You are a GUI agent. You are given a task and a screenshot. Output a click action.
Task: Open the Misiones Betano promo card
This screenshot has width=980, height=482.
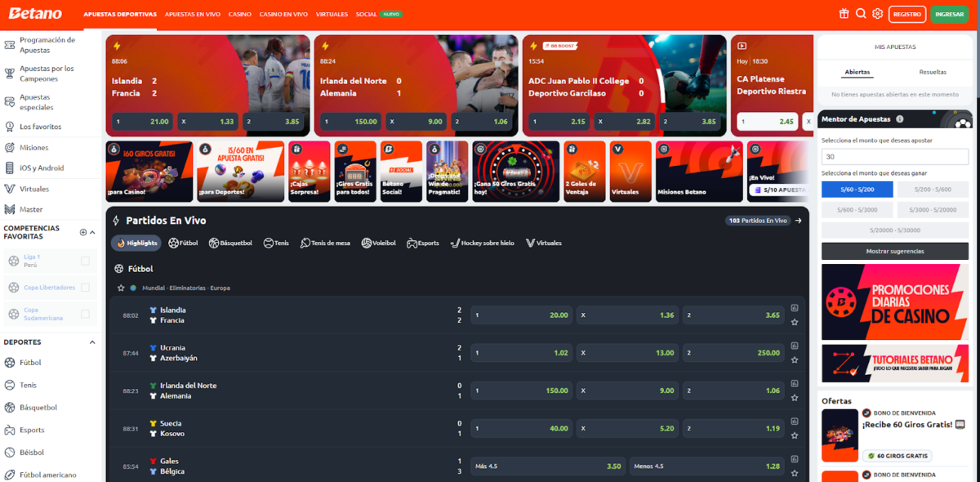pyautogui.click(x=697, y=172)
